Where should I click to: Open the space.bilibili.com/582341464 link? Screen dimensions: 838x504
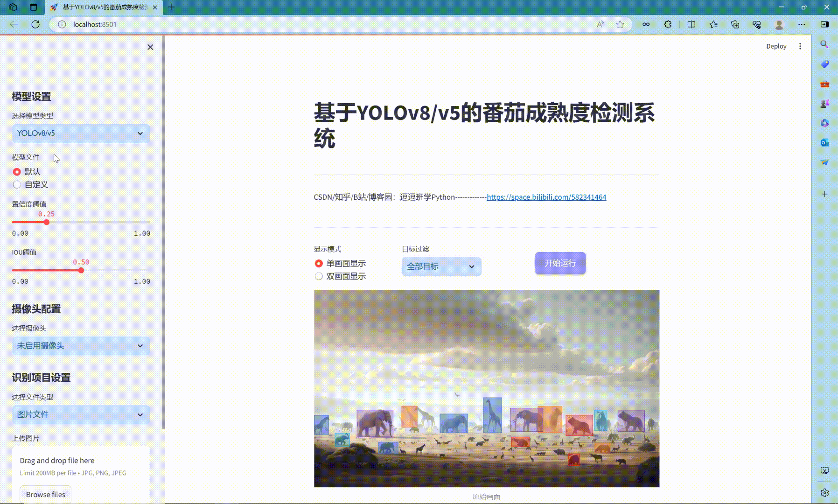point(546,197)
